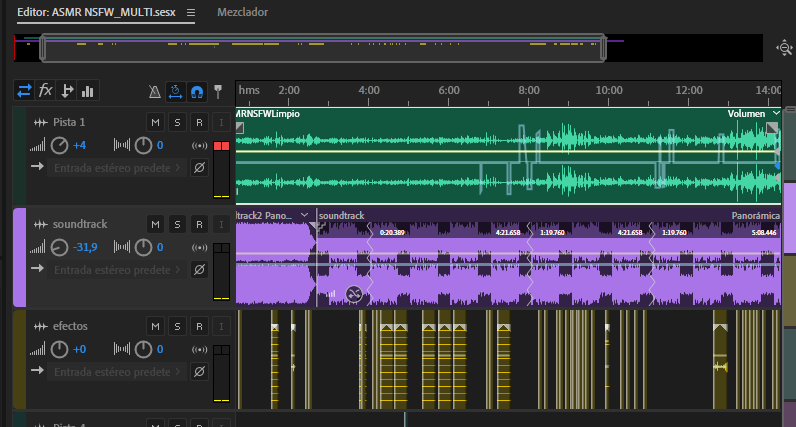Click the efectos waveform track icon

coord(41,326)
